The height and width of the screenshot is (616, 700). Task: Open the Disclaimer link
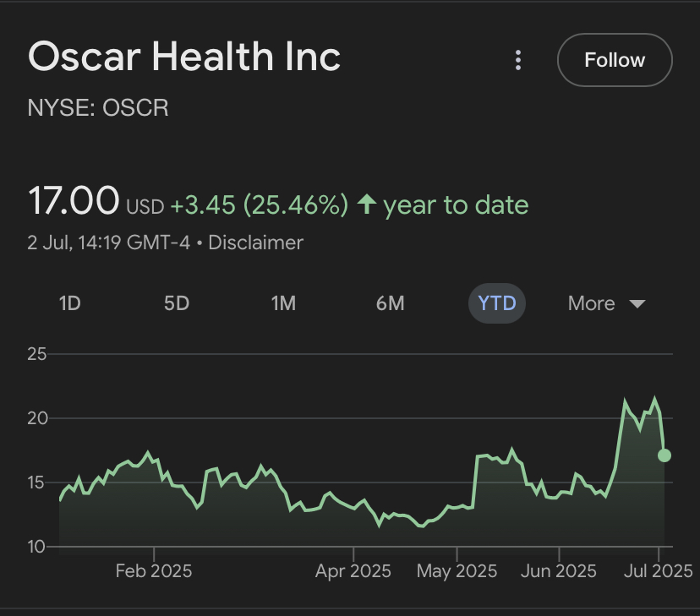coord(255,243)
